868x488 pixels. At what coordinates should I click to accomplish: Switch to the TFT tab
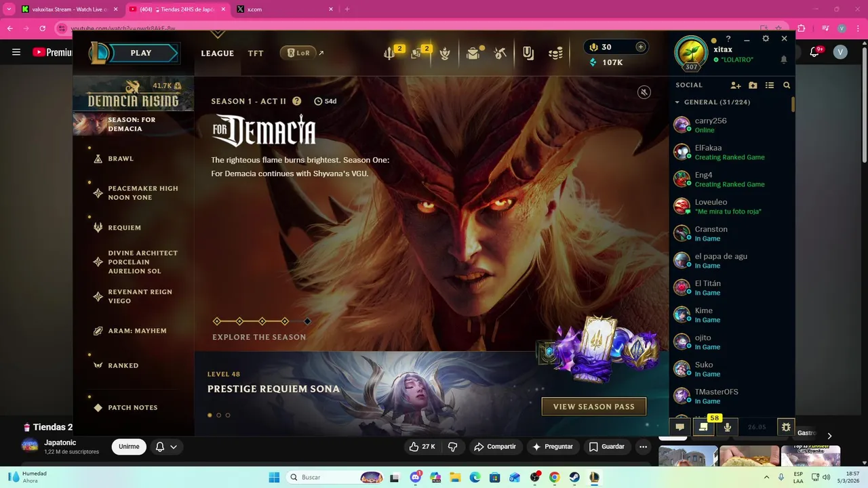coord(256,53)
